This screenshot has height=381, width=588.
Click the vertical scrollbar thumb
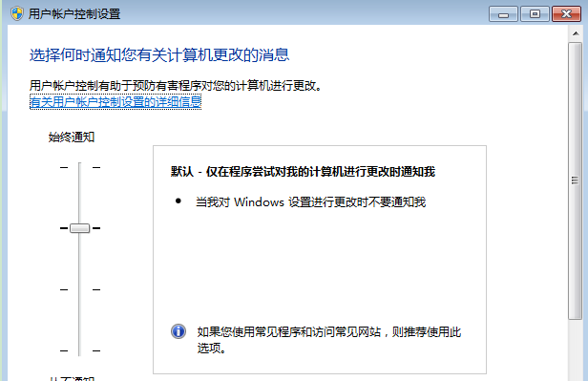pyautogui.click(x=575, y=180)
